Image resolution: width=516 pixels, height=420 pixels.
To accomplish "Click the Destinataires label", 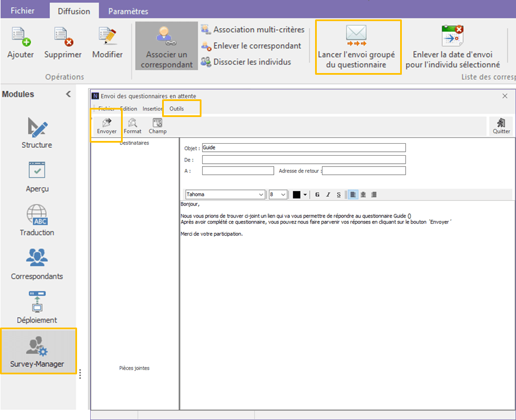I will [134, 143].
